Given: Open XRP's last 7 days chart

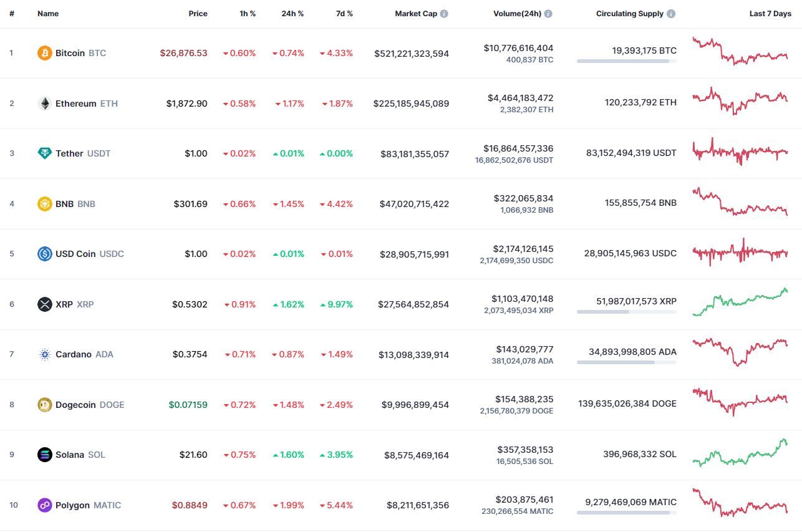Looking at the screenshot, I should coord(740,302).
